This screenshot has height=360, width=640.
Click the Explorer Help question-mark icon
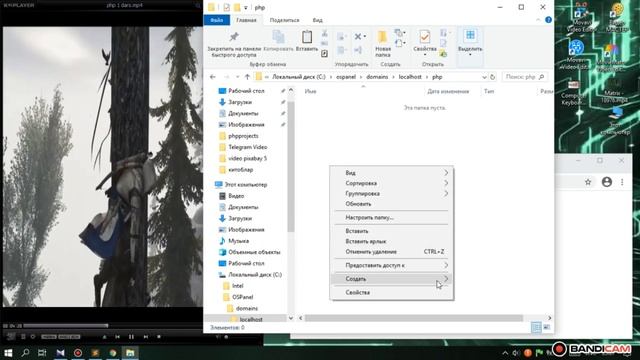coord(548,20)
